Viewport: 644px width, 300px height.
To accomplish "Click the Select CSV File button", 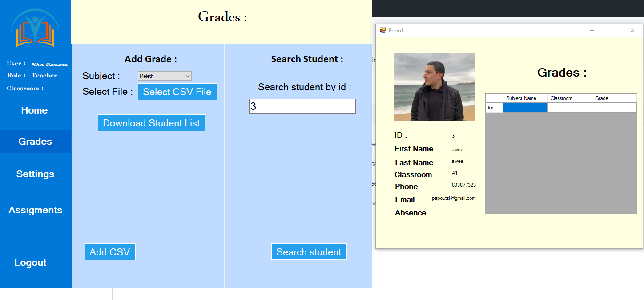I will pyautogui.click(x=177, y=92).
